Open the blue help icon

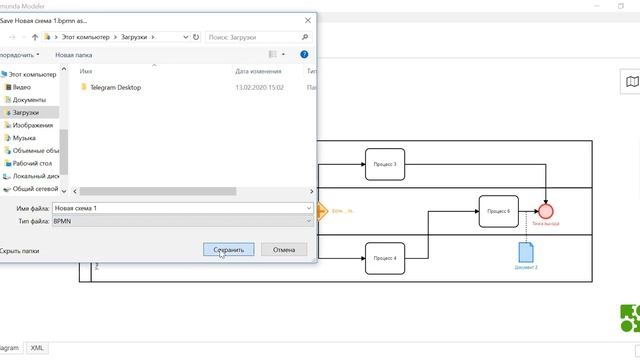304,54
